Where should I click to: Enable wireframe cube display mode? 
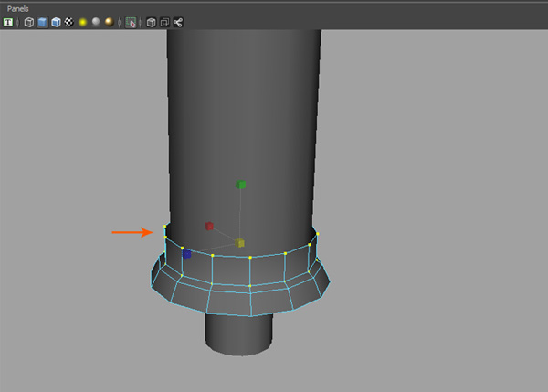[29, 21]
